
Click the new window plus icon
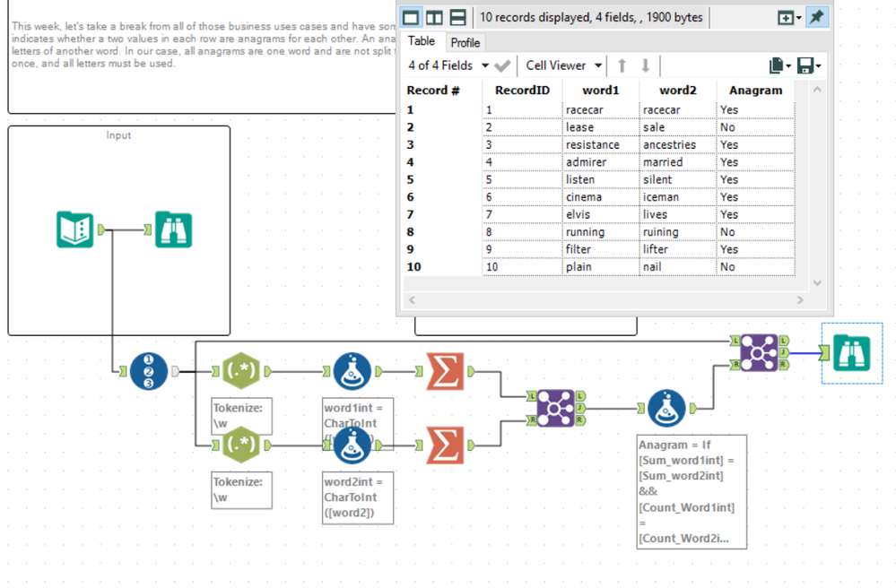(x=786, y=18)
